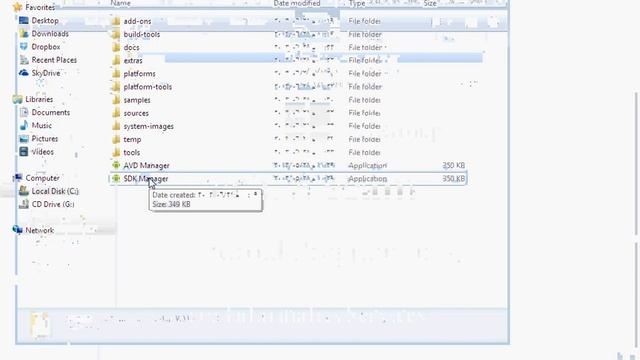640x360 pixels.
Task: Select the sources folder name
Action: tap(136, 113)
